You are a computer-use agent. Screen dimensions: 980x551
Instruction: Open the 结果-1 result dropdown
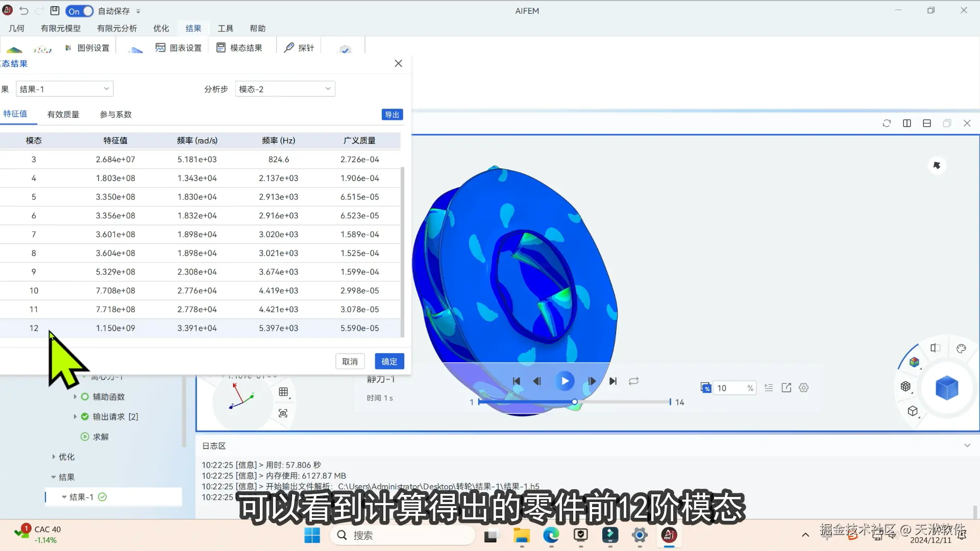point(64,89)
